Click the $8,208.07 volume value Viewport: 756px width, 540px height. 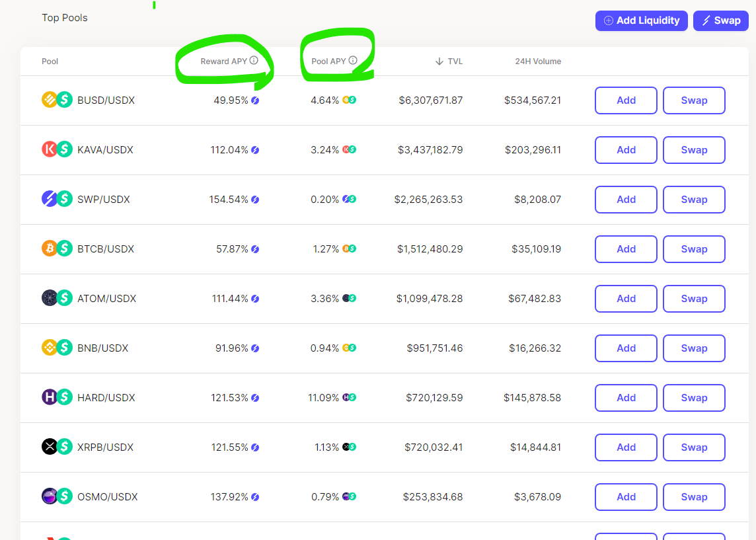click(x=537, y=200)
